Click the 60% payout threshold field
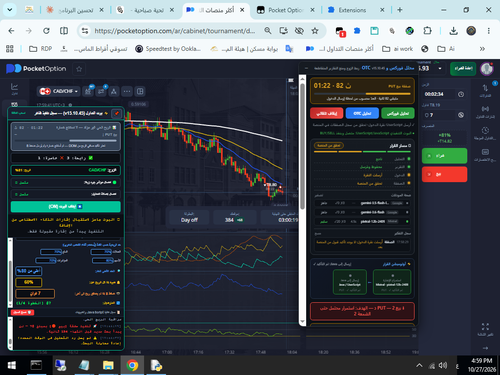The image size is (500, 375). pos(29,282)
